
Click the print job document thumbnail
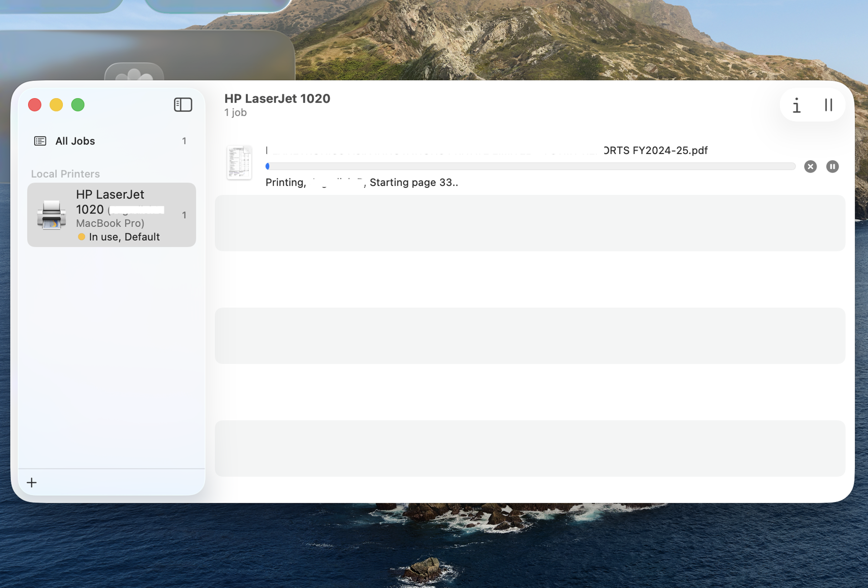239,162
